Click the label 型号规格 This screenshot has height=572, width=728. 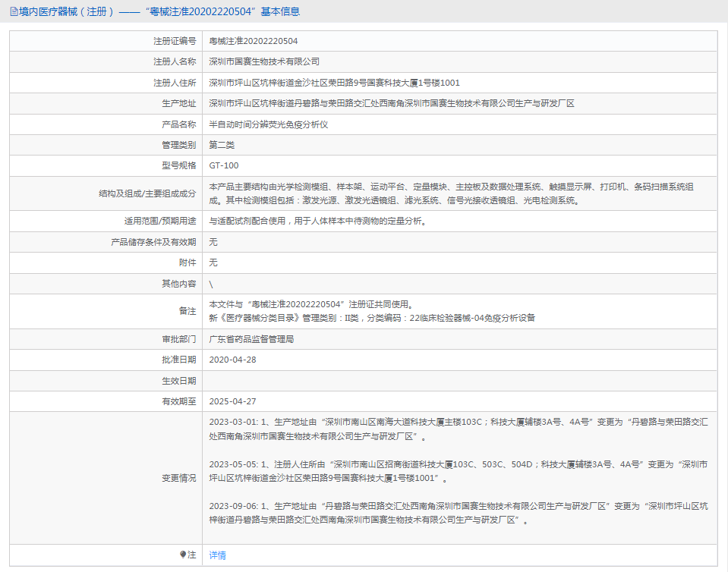coord(179,165)
